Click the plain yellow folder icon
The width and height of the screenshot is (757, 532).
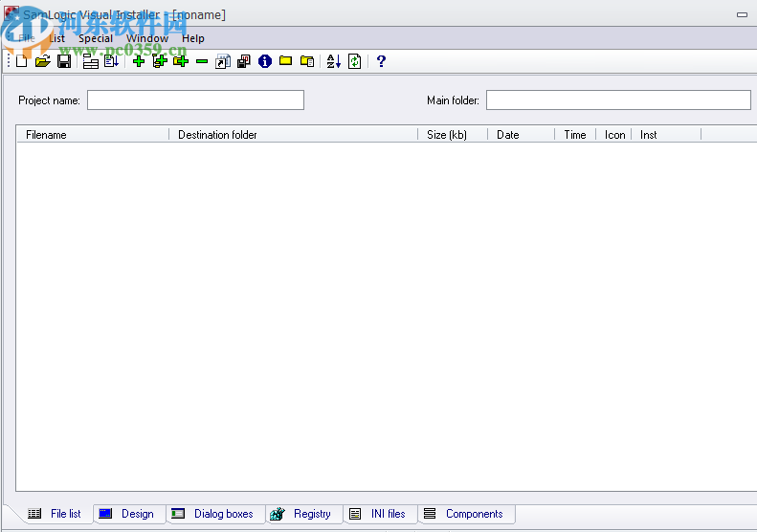click(x=286, y=61)
